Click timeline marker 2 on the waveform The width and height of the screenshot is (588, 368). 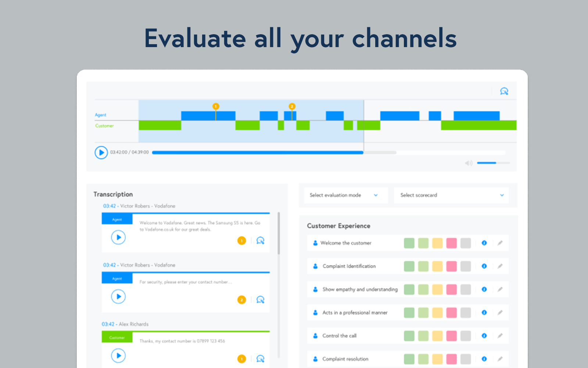pyautogui.click(x=292, y=106)
